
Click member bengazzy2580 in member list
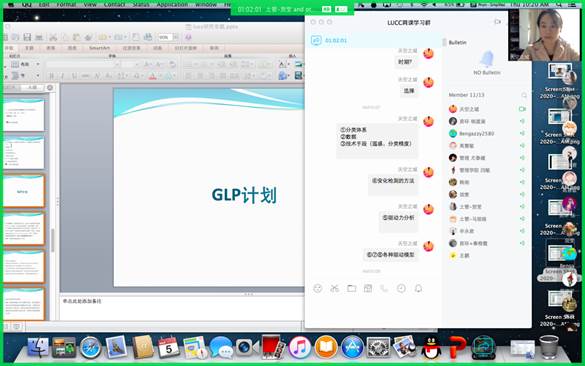point(488,133)
